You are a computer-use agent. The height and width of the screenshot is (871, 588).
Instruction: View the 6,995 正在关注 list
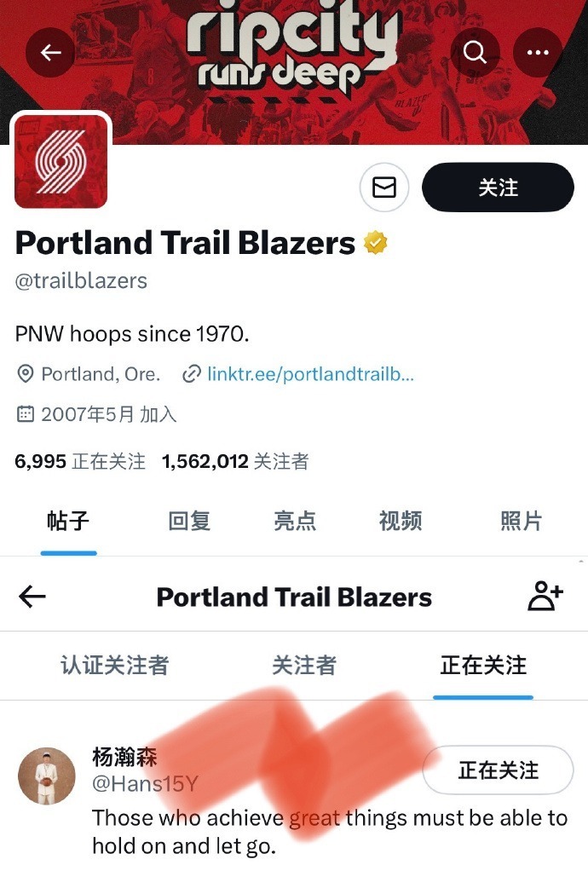(80, 461)
